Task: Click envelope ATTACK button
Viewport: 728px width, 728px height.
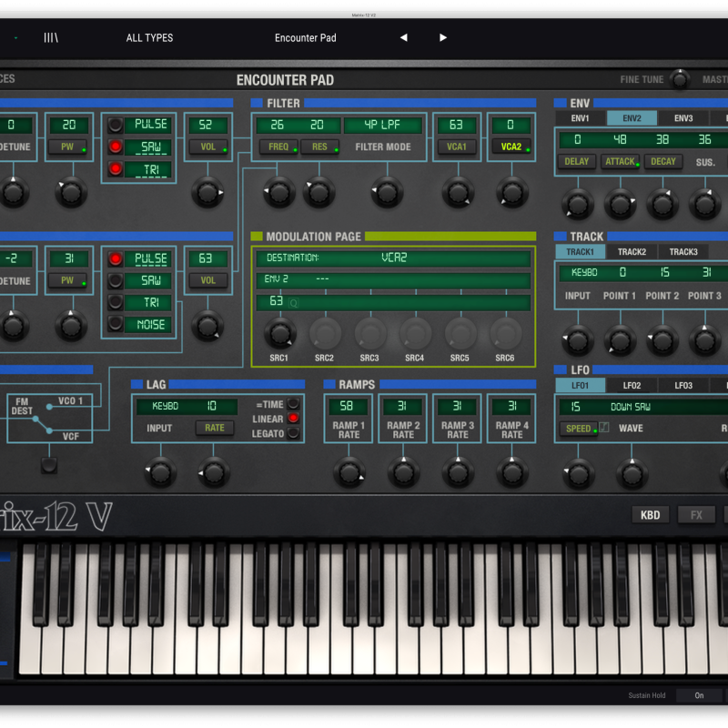Action: point(620,162)
